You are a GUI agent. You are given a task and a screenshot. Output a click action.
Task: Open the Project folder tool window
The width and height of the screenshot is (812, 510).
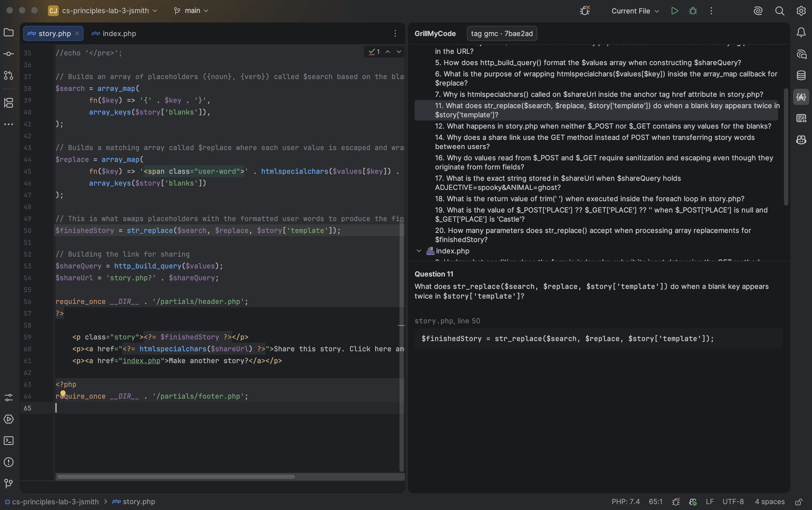pos(8,33)
